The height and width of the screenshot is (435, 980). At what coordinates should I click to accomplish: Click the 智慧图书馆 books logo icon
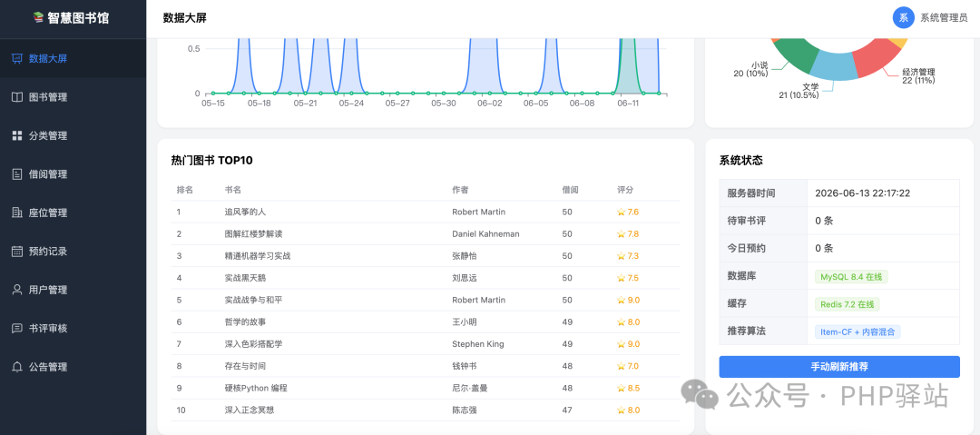click(39, 18)
